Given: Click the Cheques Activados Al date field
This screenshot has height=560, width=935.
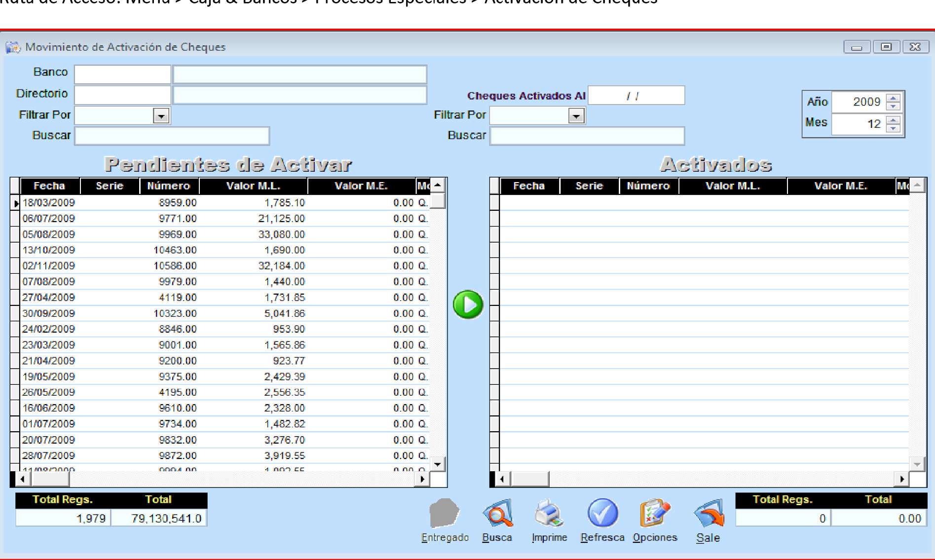Looking at the screenshot, I should (636, 96).
